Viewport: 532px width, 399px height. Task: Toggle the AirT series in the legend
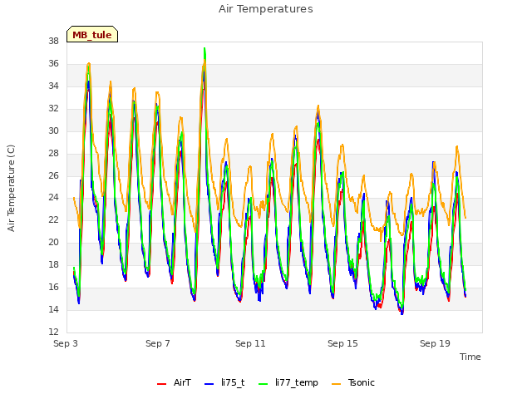pos(174,382)
